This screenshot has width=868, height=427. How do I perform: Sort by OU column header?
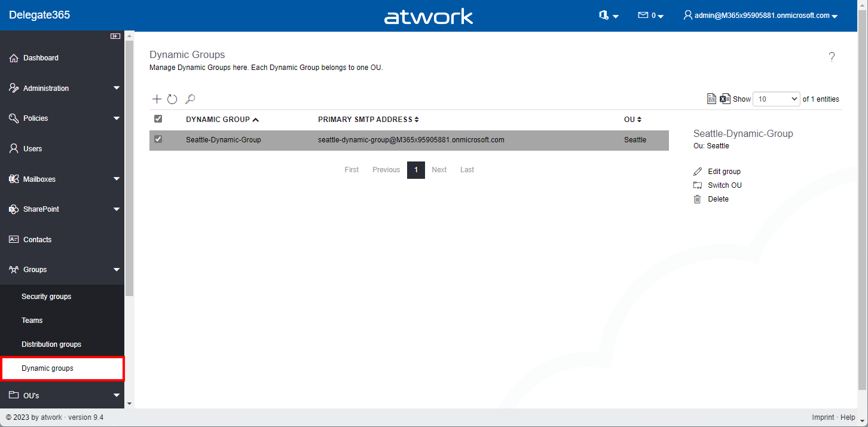click(632, 120)
